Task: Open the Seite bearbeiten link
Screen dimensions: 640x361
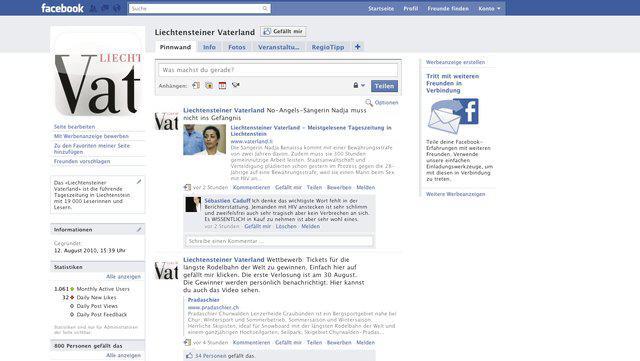Action: [x=74, y=127]
